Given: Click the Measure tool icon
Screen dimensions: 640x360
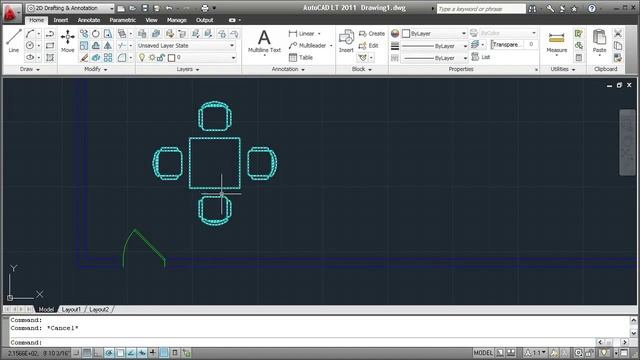Looking at the screenshot, I should tap(556, 42).
